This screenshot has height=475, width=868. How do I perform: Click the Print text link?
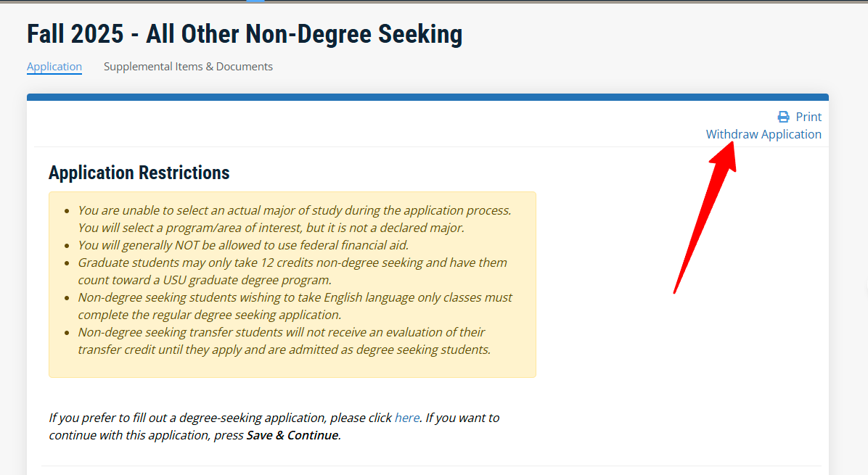click(808, 117)
